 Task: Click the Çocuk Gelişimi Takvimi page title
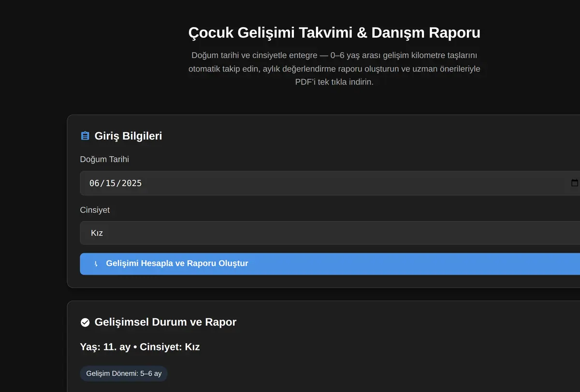334,33
